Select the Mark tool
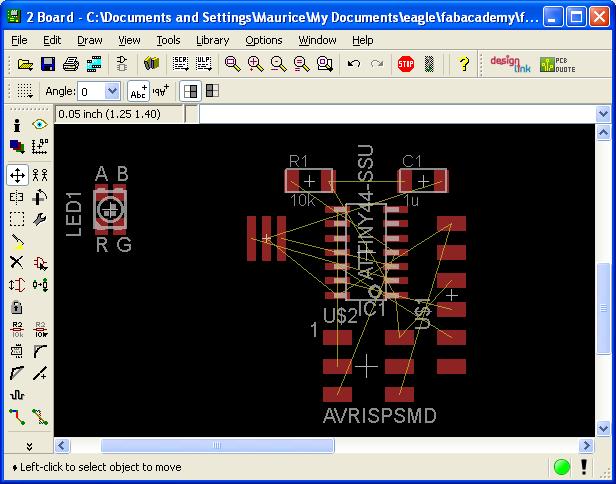 pyautogui.click(x=40, y=147)
